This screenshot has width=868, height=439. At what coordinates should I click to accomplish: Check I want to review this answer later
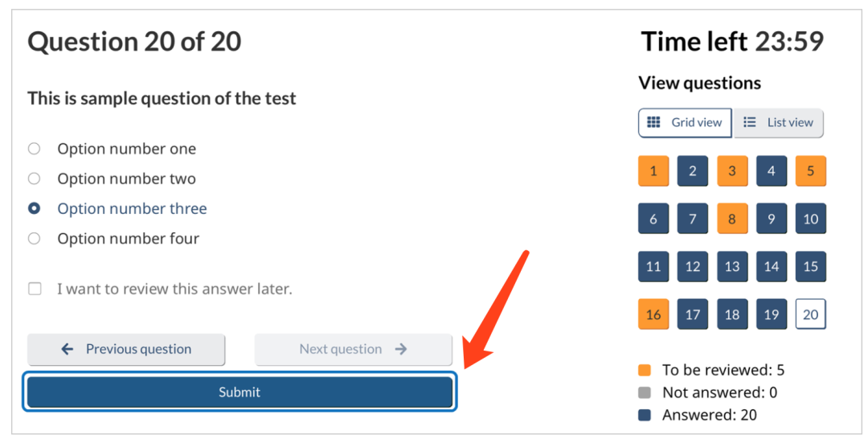coord(35,289)
